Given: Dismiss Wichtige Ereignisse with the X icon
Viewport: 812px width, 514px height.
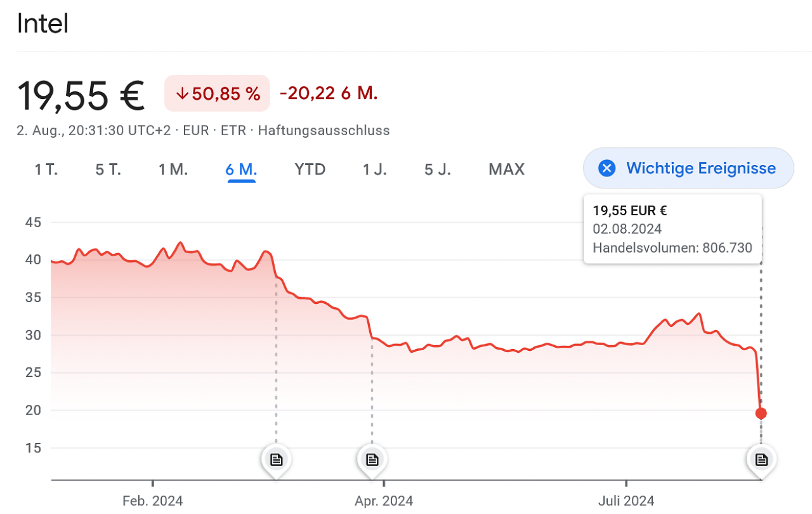Looking at the screenshot, I should tap(607, 168).
